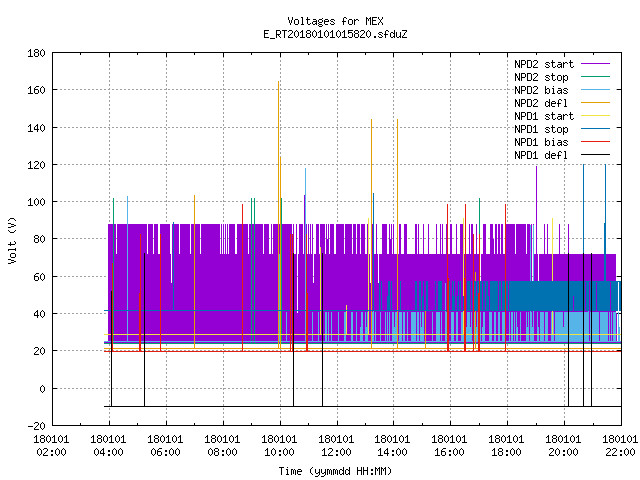Viewport: 640px width, 480px height.
Task: Click the x-axis tick label 18:00
Action: pyautogui.click(x=507, y=452)
